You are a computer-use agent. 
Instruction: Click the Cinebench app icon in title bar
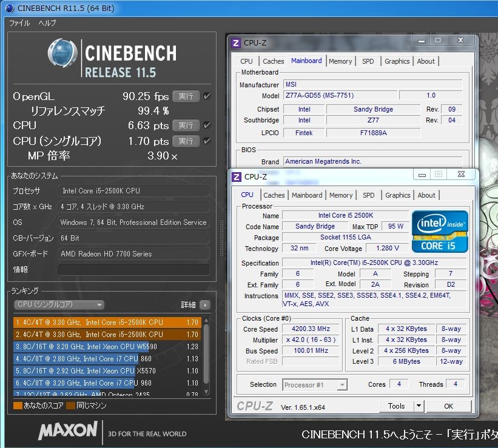pos(10,8)
